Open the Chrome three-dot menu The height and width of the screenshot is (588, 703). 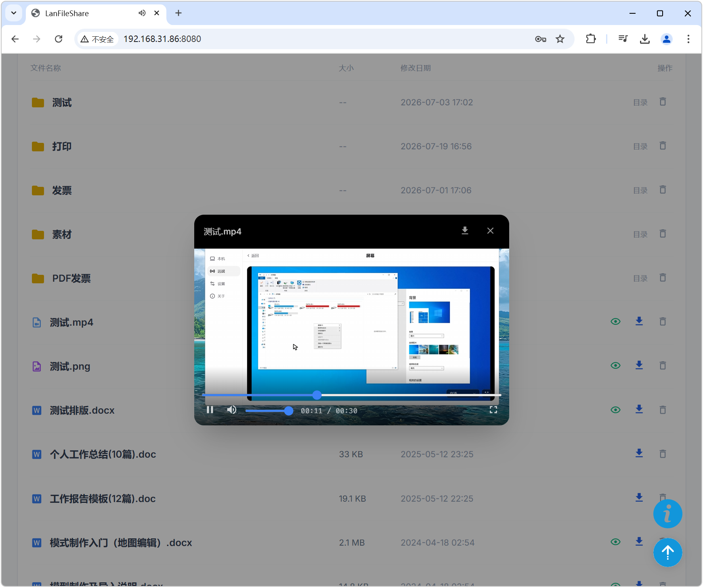pyautogui.click(x=688, y=39)
